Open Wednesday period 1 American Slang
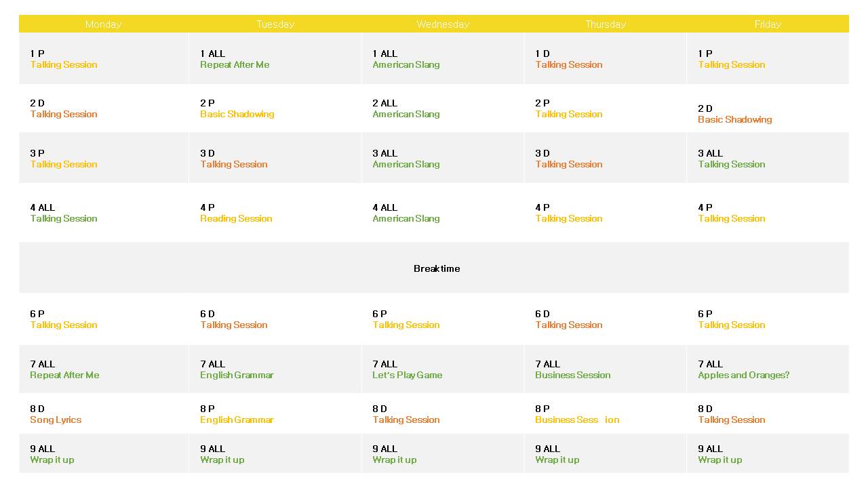The image size is (868, 488). point(406,64)
